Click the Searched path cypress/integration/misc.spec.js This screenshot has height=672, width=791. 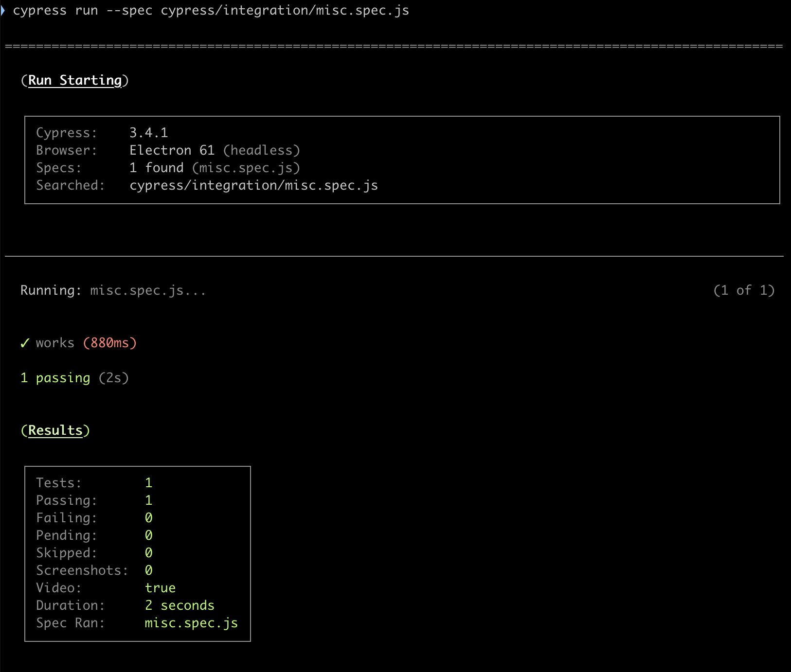(253, 185)
